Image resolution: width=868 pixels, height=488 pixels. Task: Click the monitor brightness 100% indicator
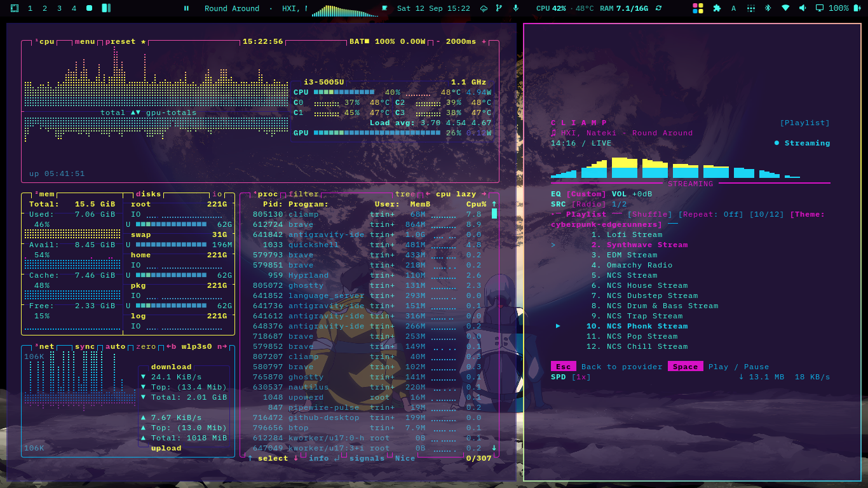click(832, 8)
